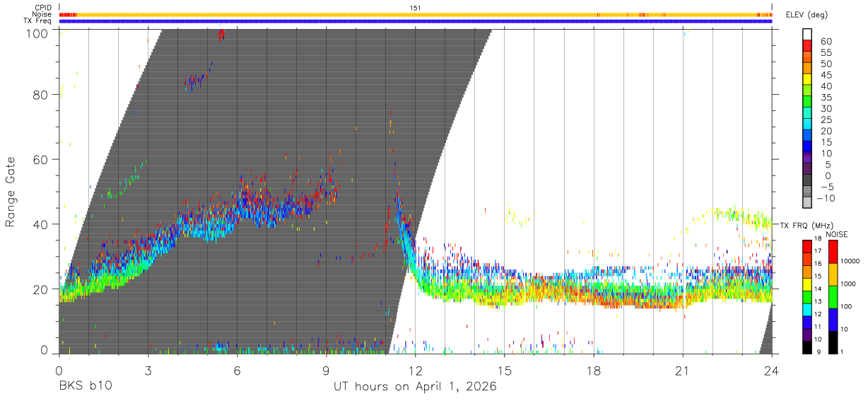Select the 'Noise' row label at top left
This screenshot has width=868, height=401.
43,14
